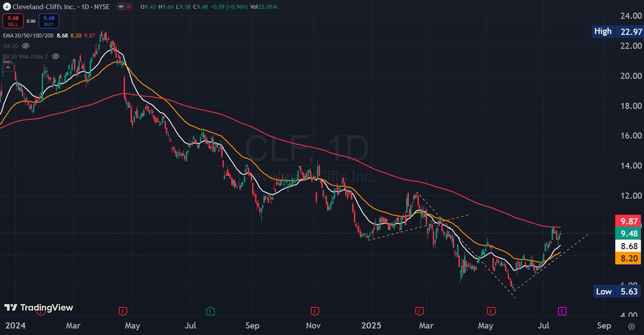Click the +0.09 (+0.96%) change value
This screenshot has height=335, width=644.
229,7
